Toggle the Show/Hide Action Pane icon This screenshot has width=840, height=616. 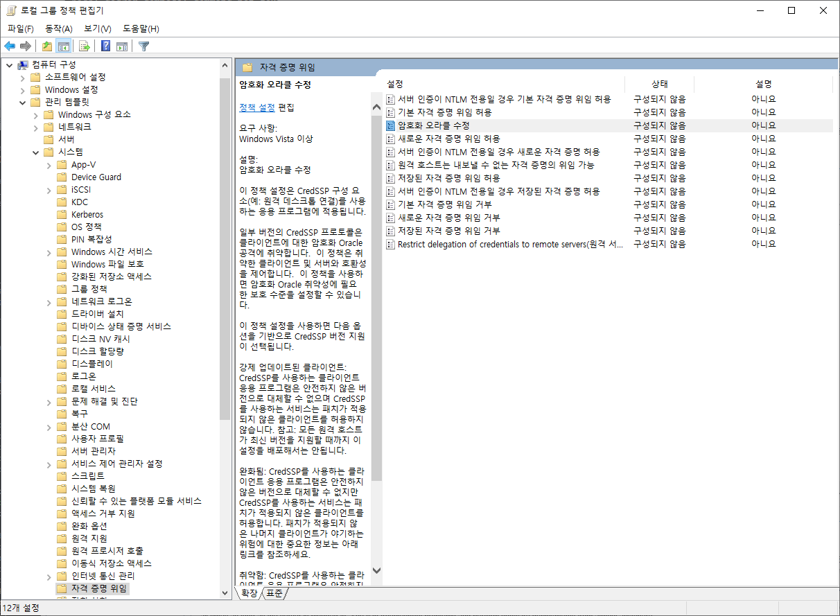pos(122,46)
